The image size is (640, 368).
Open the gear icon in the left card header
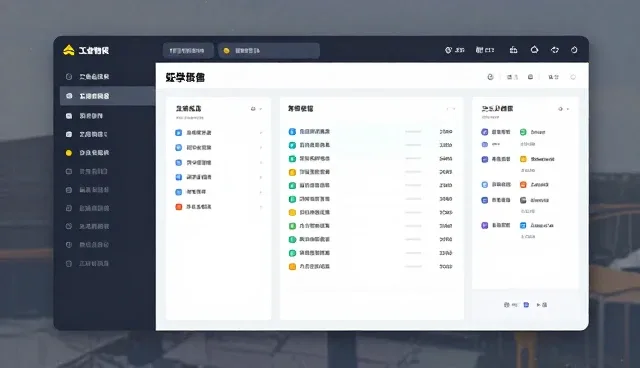(253, 109)
